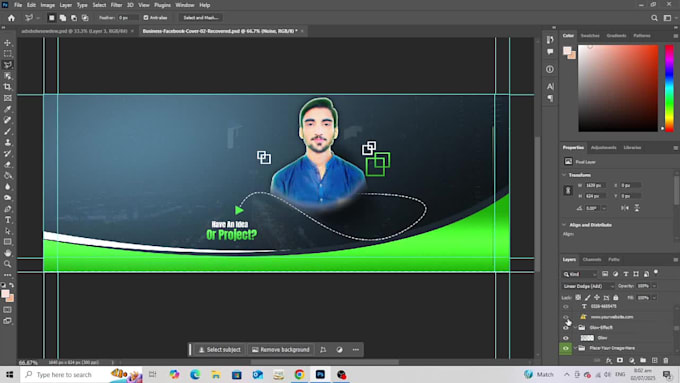Filter layers by type layers icon
This screenshot has width=680, height=383.
[x=626, y=274]
